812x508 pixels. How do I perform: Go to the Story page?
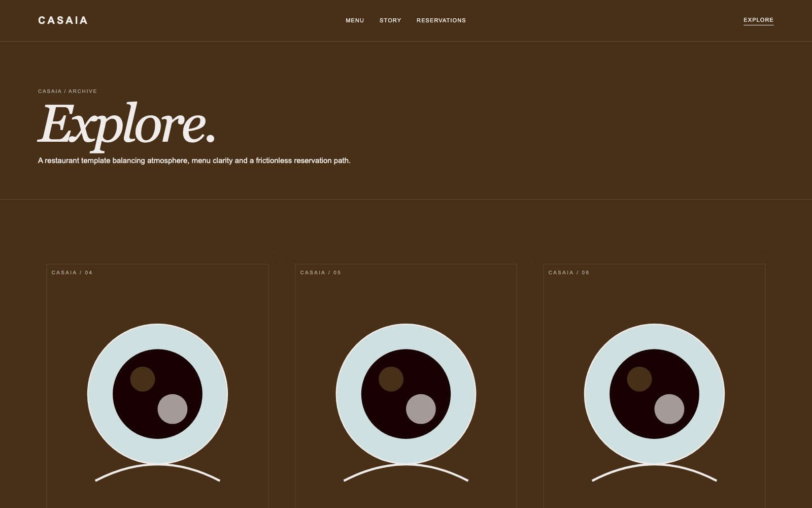click(390, 20)
